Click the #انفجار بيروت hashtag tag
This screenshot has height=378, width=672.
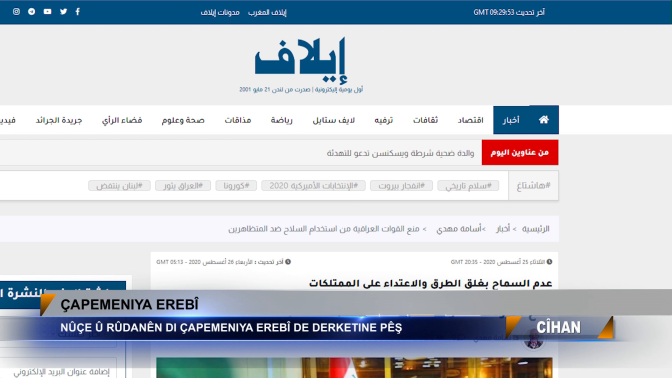point(402,186)
